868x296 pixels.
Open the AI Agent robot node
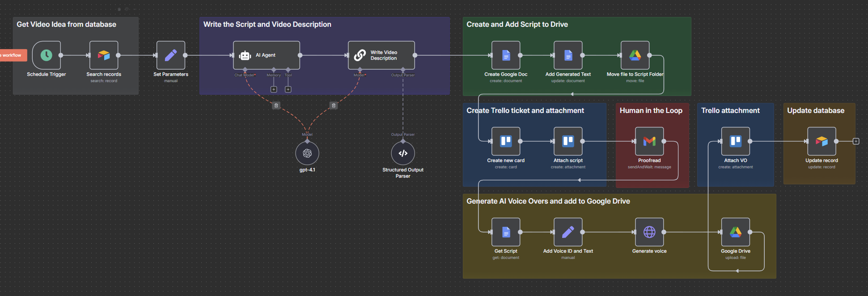point(267,55)
